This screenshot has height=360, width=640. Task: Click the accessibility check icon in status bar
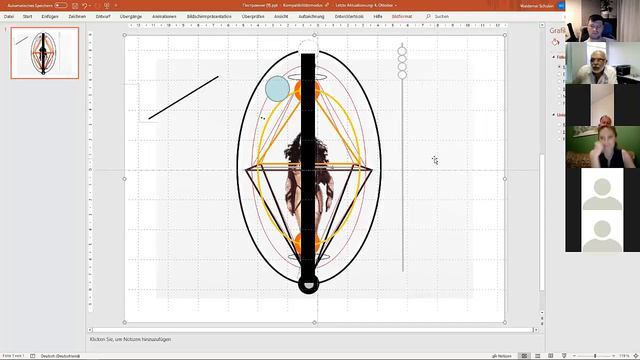tap(33, 356)
